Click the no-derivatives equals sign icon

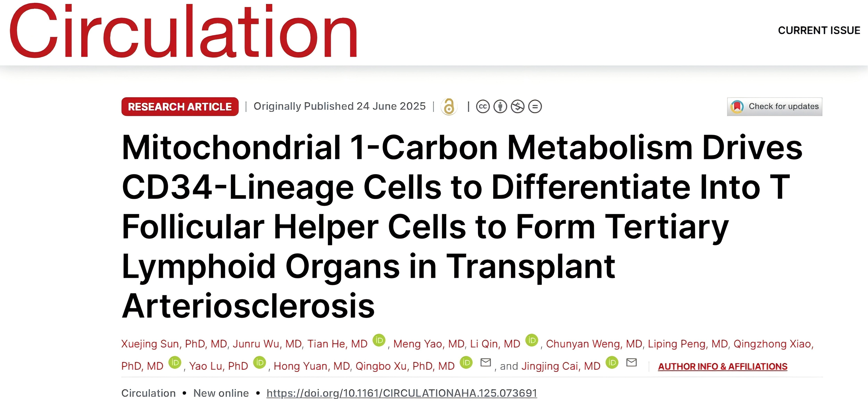click(535, 107)
